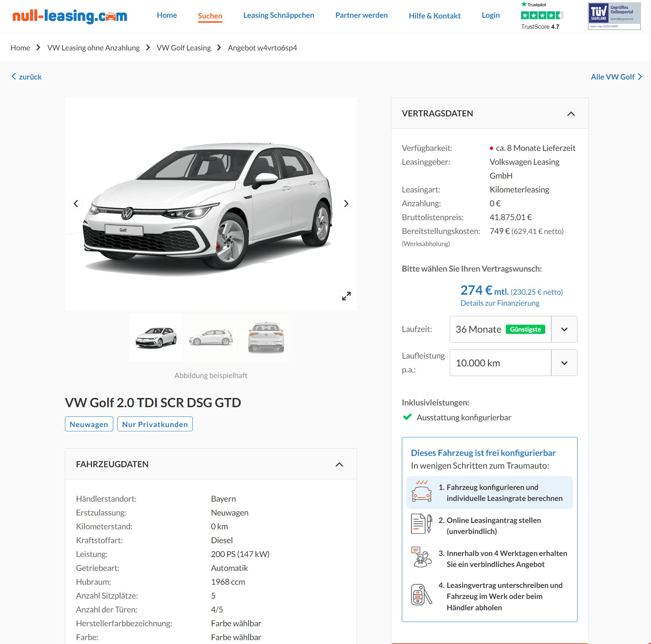Click the Bruttolistenpreis 41.875,01 € value

pyautogui.click(x=511, y=217)
